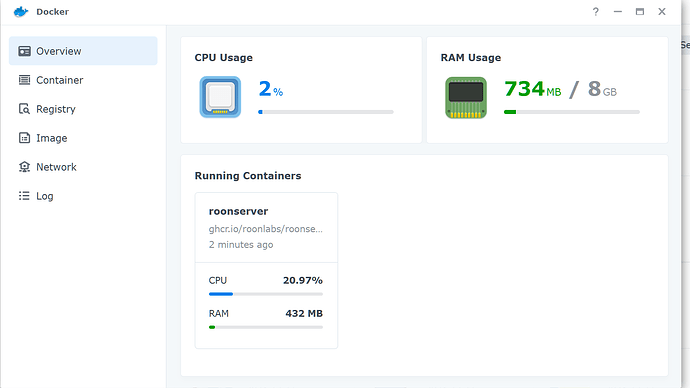Click the 20.97% CPU value
The image size is (690, 388).
pos(303,280)
